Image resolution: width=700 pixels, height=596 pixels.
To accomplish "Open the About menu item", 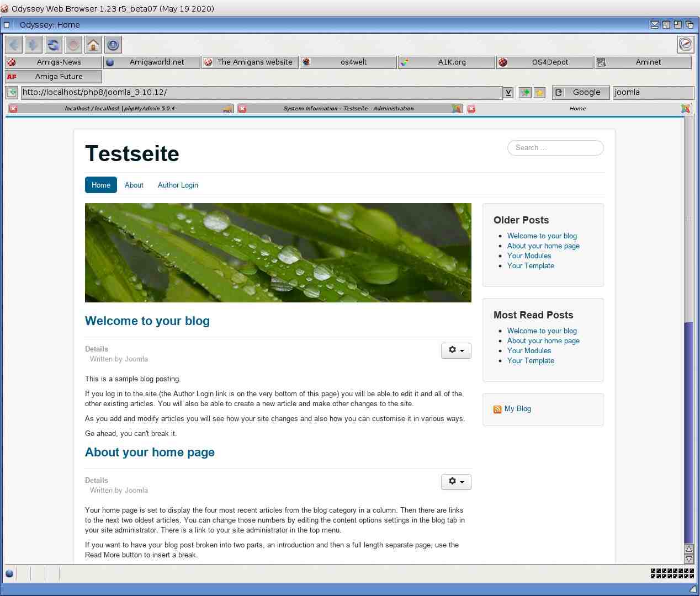I will coord(134,185).
